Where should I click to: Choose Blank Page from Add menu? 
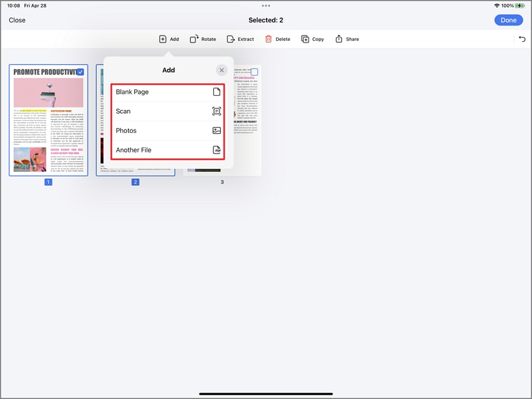pos(168,92)
